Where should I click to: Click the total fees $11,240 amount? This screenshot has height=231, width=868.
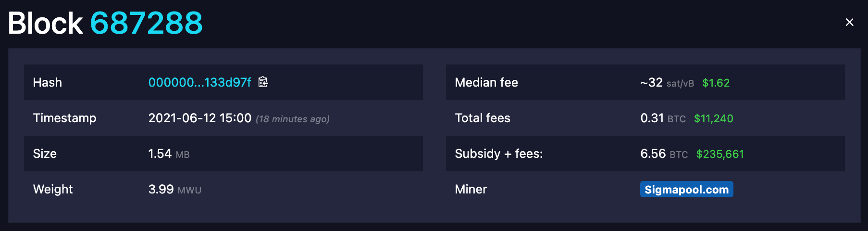[x=713, y=118]
